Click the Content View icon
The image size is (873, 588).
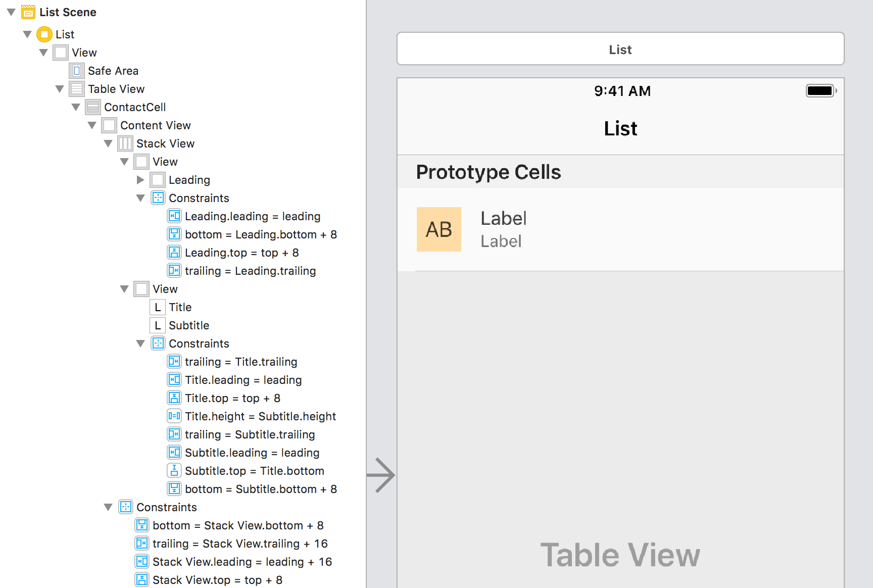pos(109,125)
